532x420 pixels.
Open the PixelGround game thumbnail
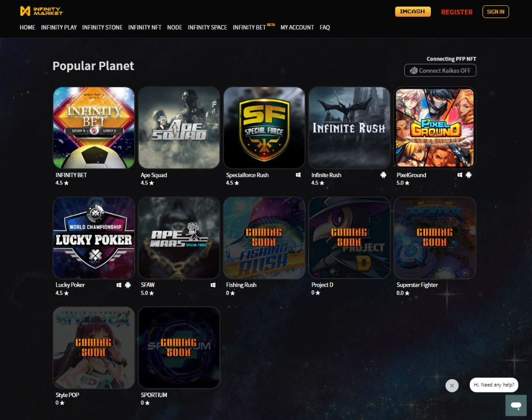tap(435, 128)
